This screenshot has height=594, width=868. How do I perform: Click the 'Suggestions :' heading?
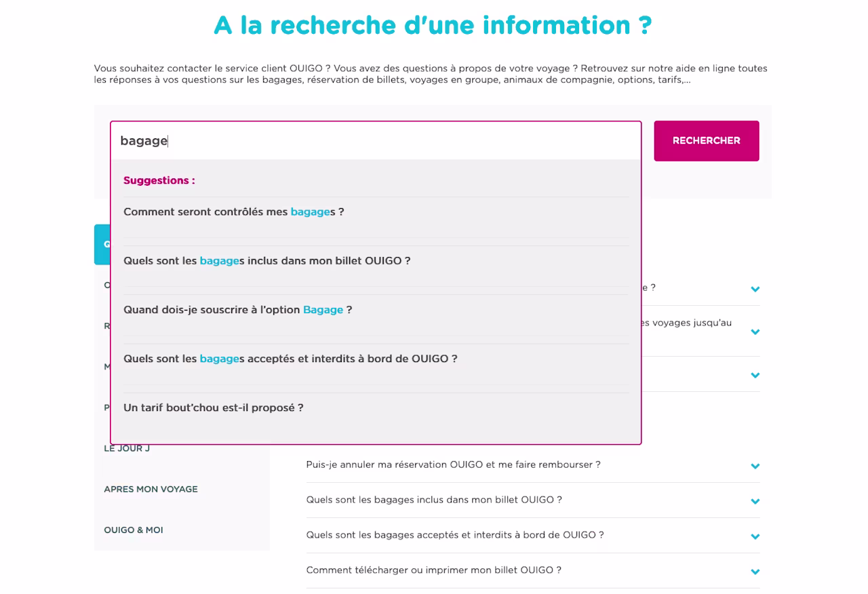tap(159, 180)
